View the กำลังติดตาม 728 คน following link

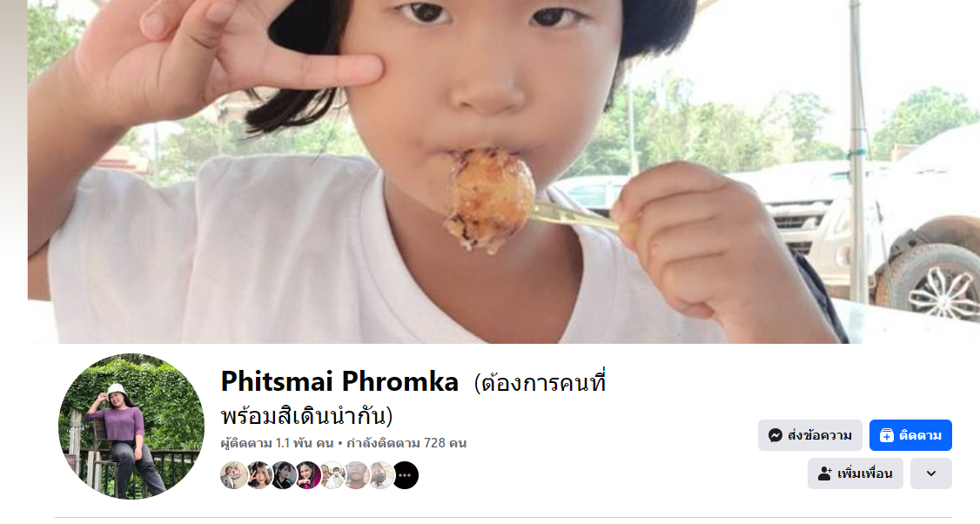(406, 443)
